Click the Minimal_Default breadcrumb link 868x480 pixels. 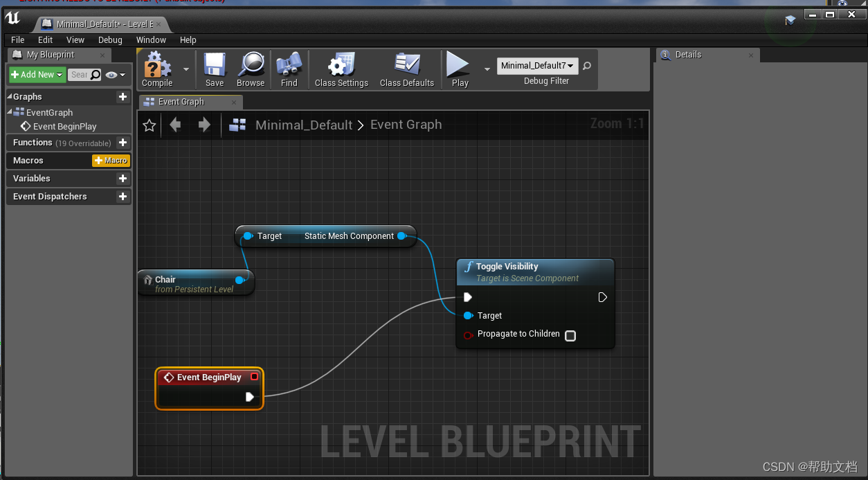304,125
